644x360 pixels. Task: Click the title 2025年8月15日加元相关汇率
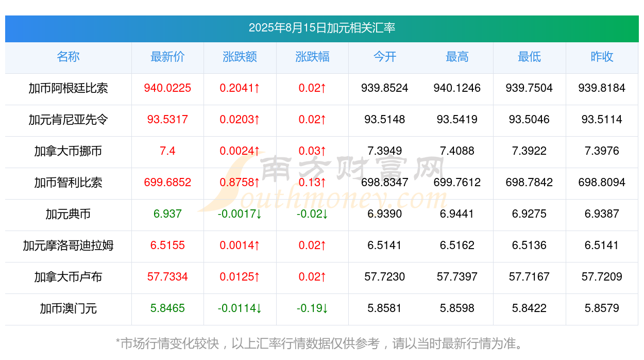pos(322,28)
